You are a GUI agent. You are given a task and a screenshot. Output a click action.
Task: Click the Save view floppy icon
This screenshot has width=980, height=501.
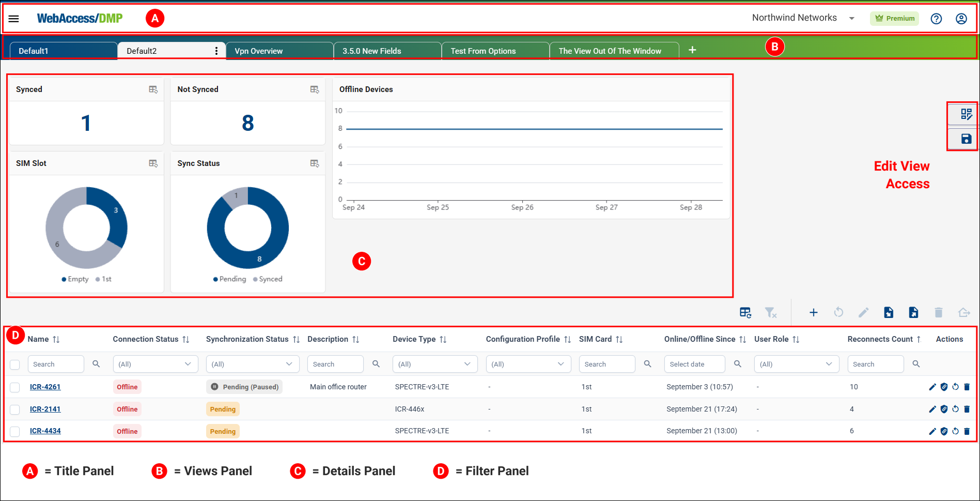(x=966, y=139)
